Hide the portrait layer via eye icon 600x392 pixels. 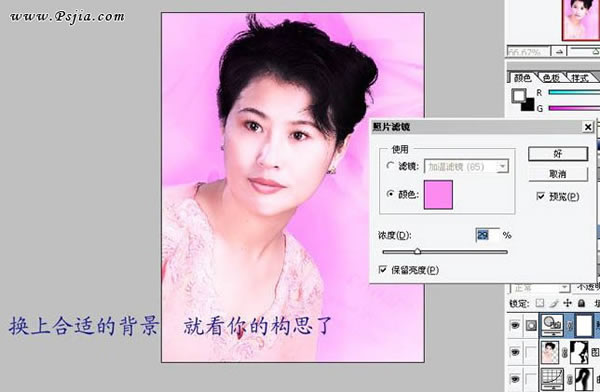coord(515,351)
